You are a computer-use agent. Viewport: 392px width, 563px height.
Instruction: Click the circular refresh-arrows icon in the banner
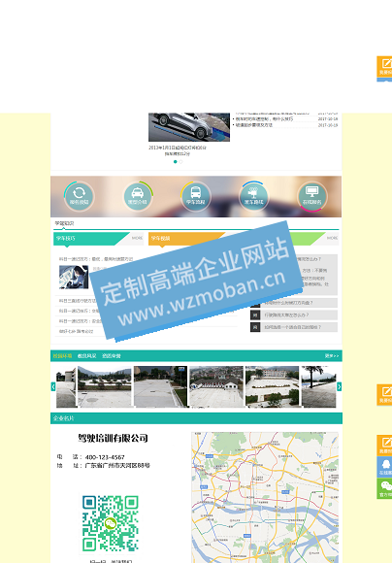tap(80, 196)
